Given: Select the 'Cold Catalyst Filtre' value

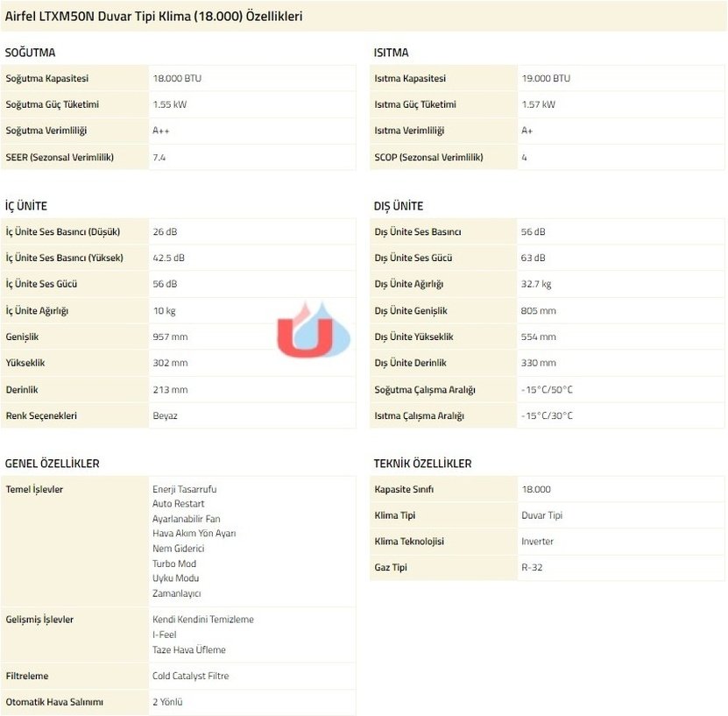Looking at the screenshot, I should (190, 676).
